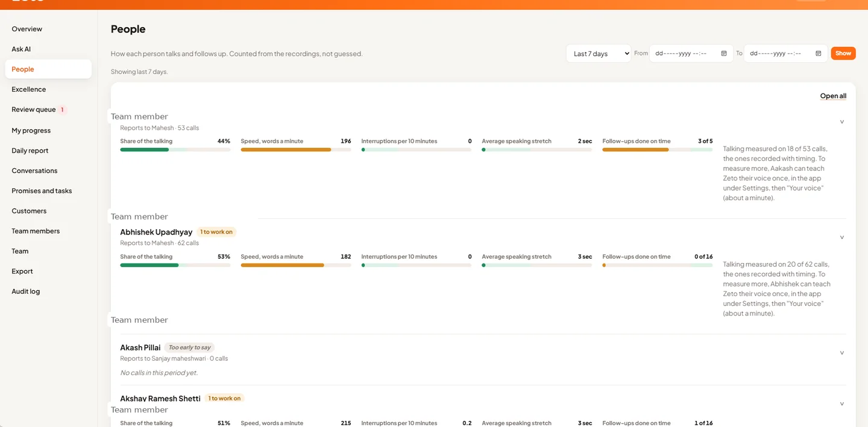
Task: Expand Abhishek Upadhyay's row chevron
Action: point(842,238)
